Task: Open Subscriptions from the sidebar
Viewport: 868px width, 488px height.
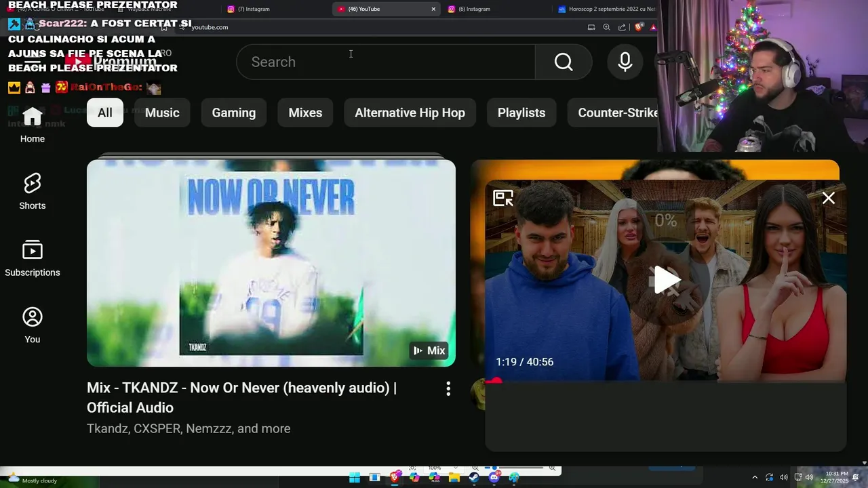Action: (x=33, y=258)
